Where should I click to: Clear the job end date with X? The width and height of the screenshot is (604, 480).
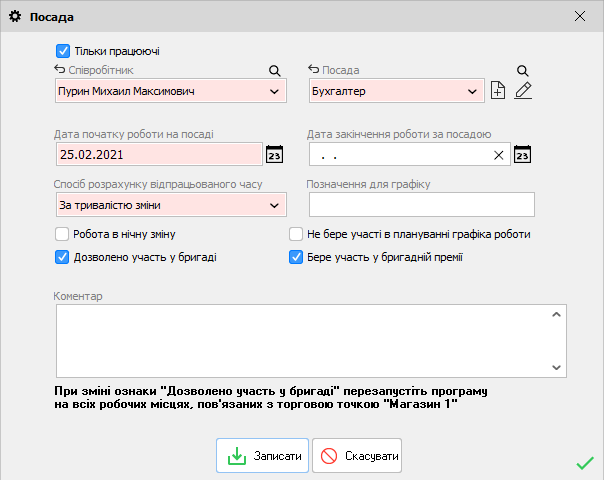pyautogui.click(x=498, y=155)
